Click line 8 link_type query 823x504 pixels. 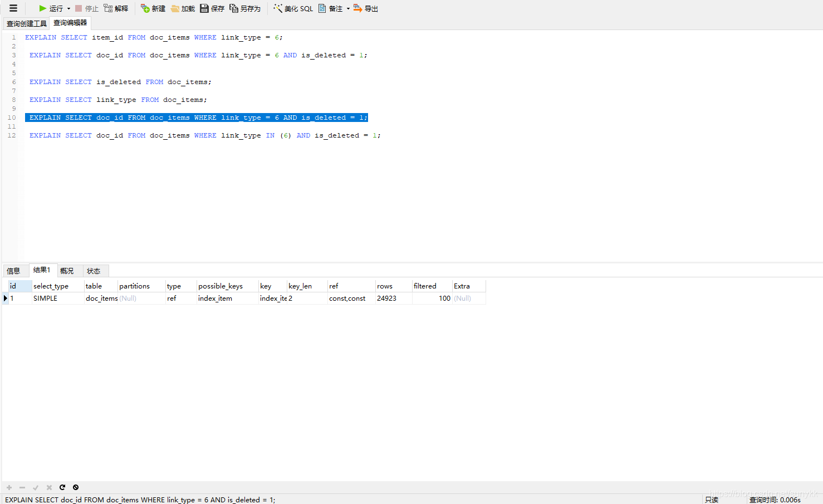click(118, 100)
